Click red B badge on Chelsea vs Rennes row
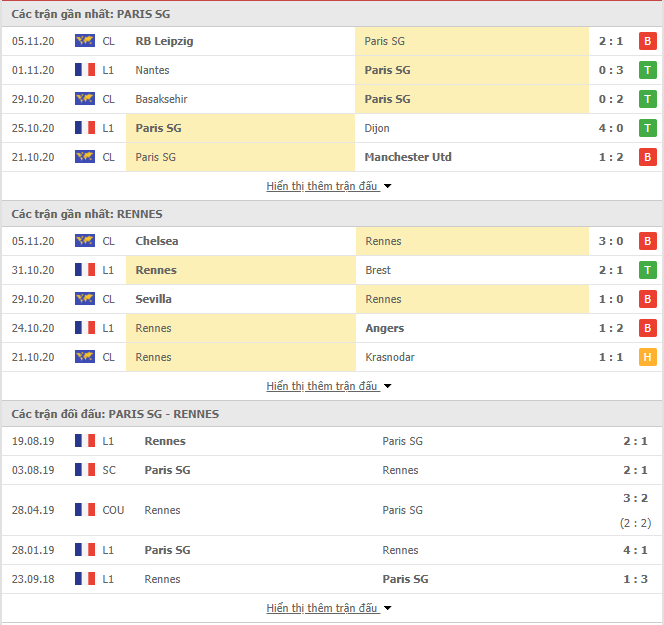 (647, 241)
